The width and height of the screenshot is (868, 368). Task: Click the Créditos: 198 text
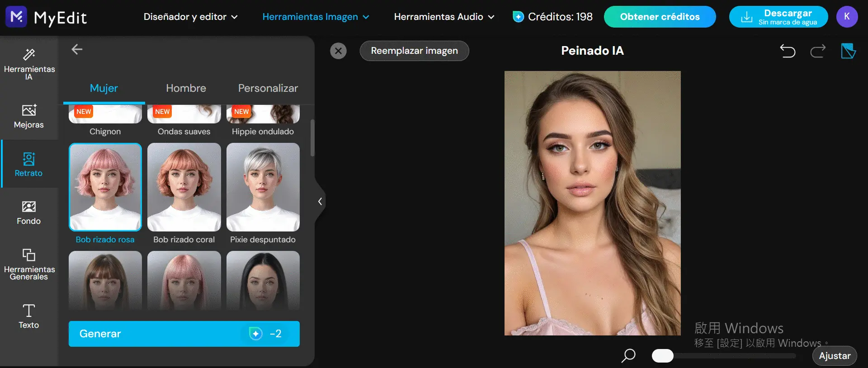(560, 17)
